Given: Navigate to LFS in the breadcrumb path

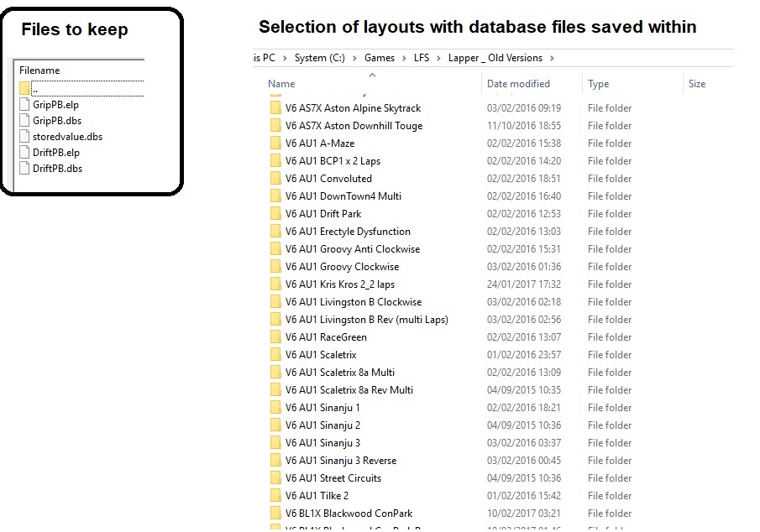Looking at the screenshot, I should coord(422,58).
